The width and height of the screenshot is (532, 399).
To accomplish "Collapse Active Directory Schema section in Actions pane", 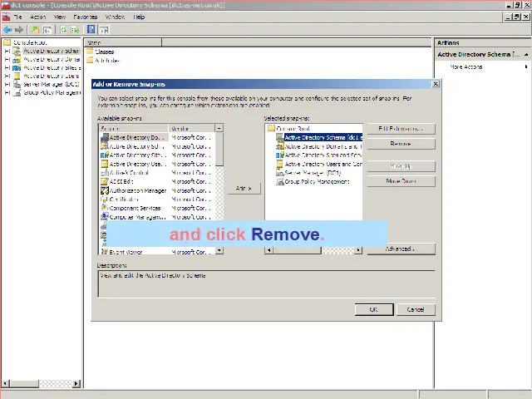I will [x=526, y=54].
